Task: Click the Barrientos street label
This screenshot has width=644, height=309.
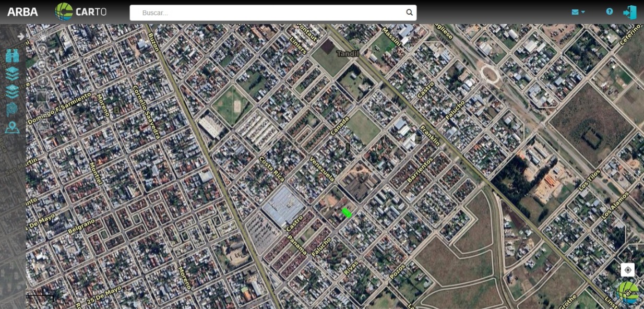Action: [420, 170]
